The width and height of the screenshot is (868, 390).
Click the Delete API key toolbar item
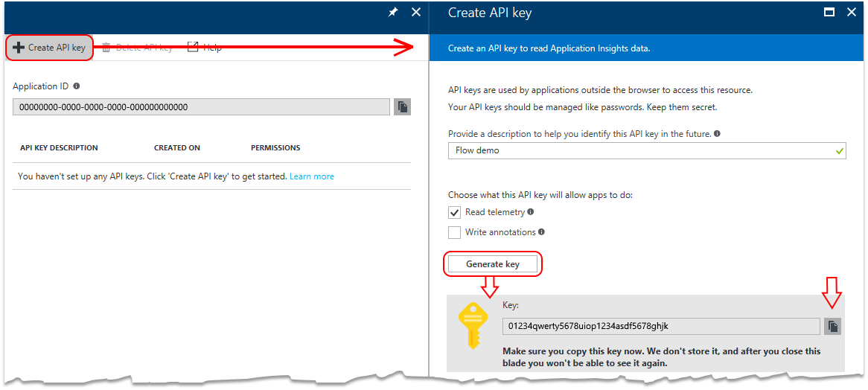pyautogui.click(x=137, y=48)
